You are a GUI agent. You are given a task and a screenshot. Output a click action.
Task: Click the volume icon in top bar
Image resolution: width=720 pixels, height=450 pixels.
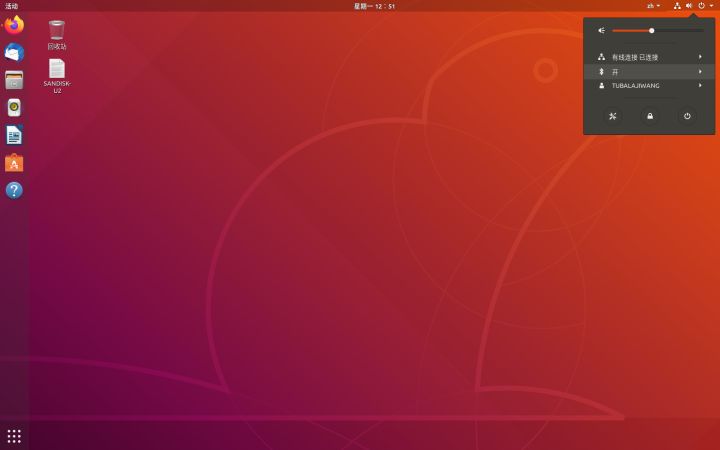coord(689,6)
